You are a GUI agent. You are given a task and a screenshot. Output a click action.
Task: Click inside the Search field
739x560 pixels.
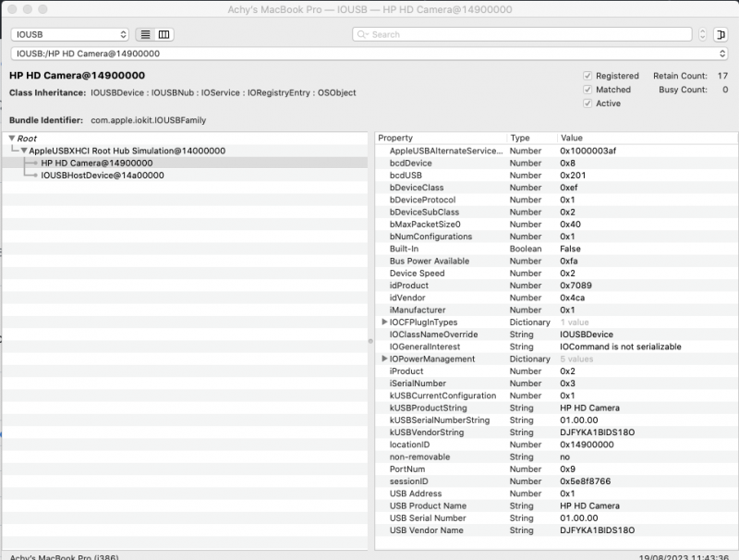527,34
